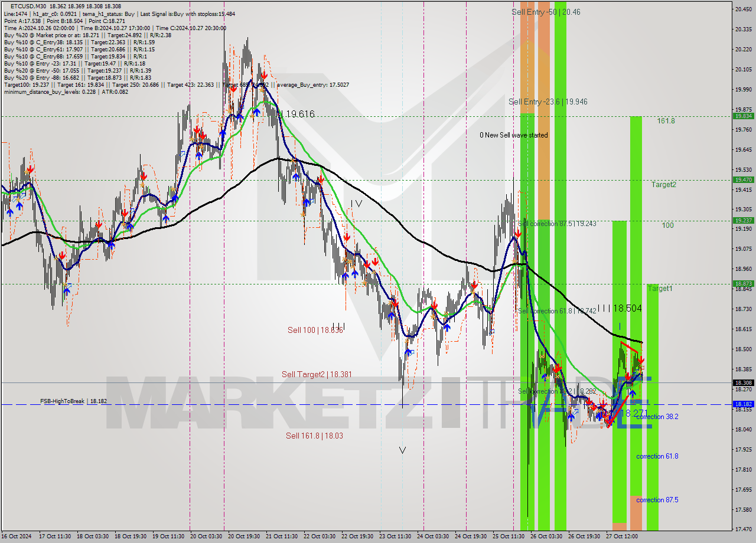
Task: Click '16 Oct 2024' on time axis
Action: coord(17,537)
